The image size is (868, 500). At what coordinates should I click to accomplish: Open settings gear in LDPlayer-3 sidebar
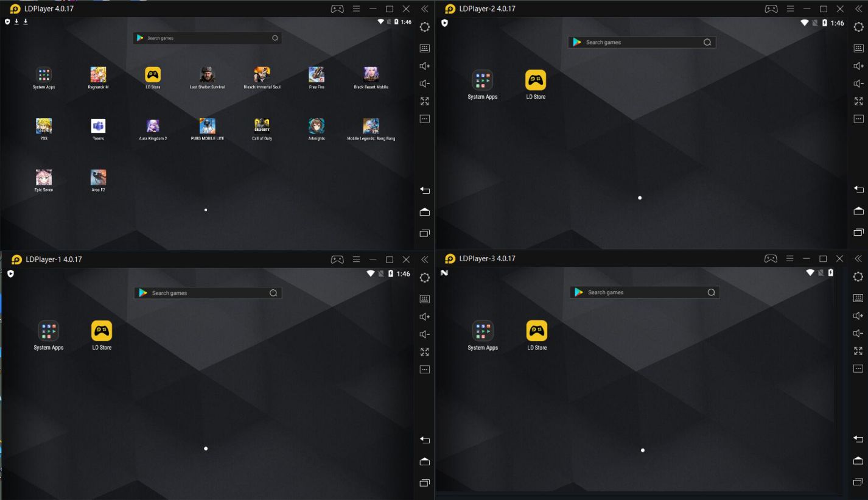(x=858, y=276)
